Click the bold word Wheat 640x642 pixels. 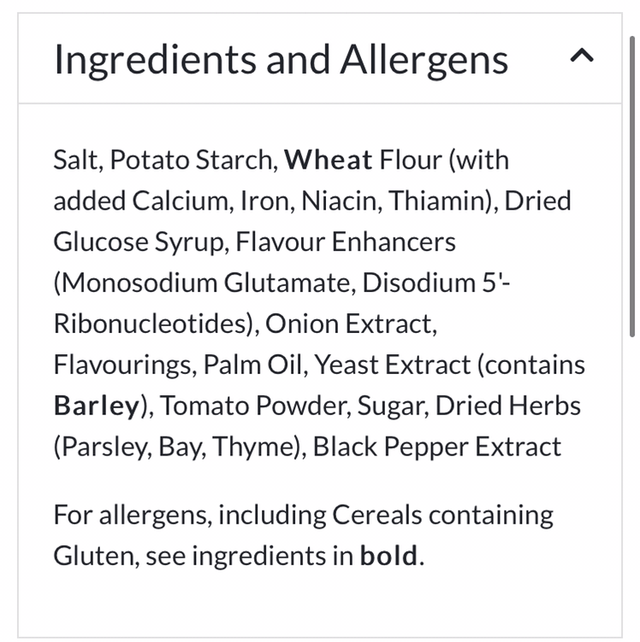coord(328,160)
